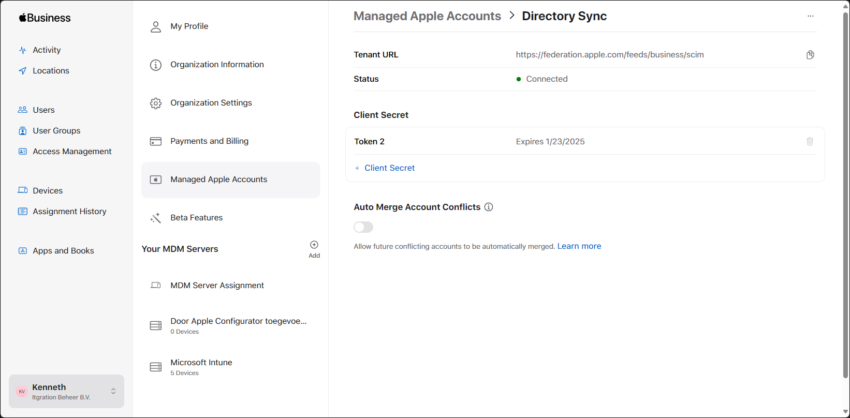Open the Microsoft Intune MDM server
Viewport: 850px width, 418px height.
(x=230, y=367)
